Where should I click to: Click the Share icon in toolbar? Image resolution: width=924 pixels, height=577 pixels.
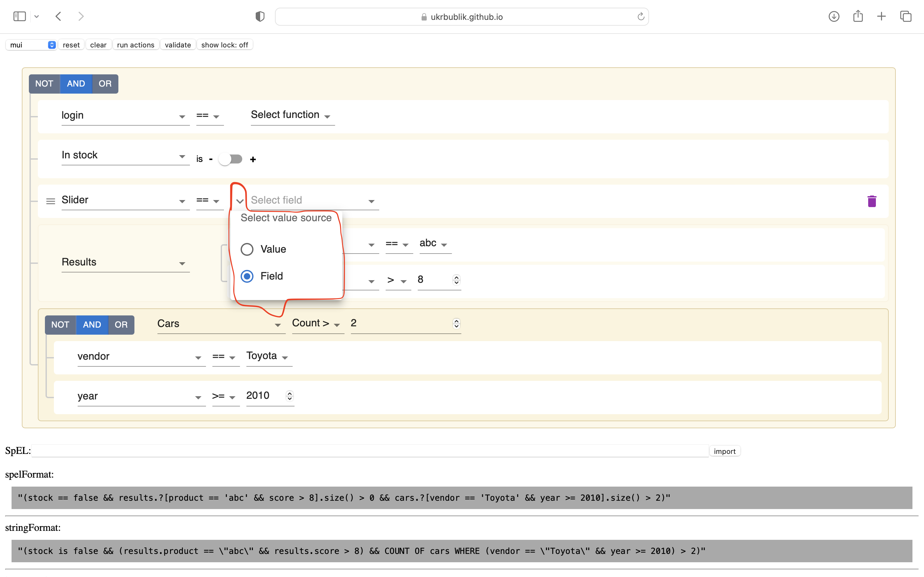[x=858, y=16]
